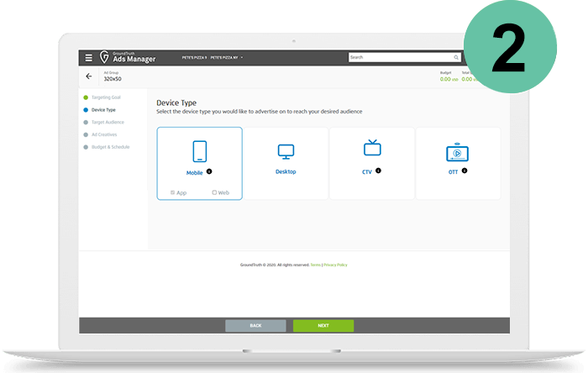
Task: Click the 320x50 ad group name
Action: coord(113,79)
